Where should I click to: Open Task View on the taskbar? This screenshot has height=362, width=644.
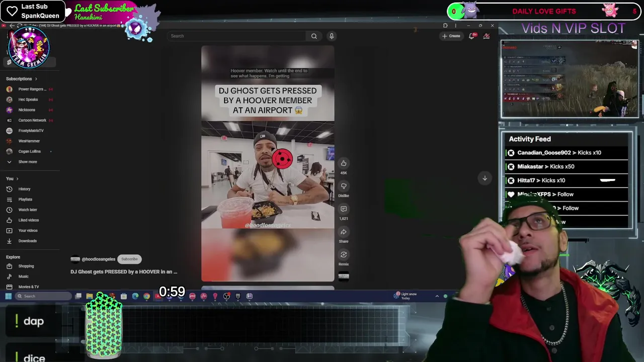[78, 296]
